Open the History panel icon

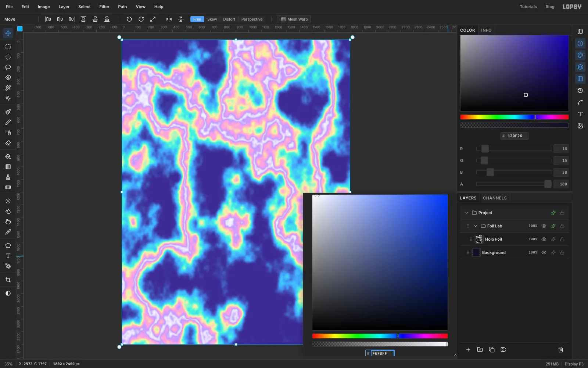tap(580, 91)
